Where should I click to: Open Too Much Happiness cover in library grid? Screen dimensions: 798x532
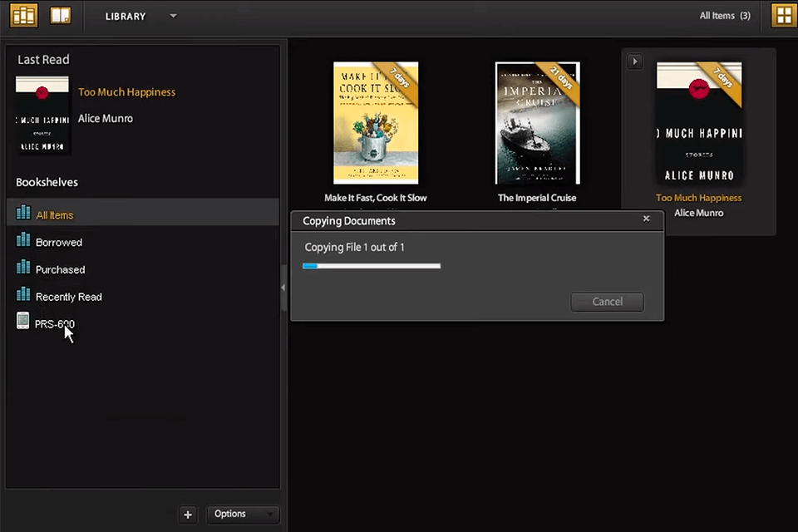tap(699, 123)
